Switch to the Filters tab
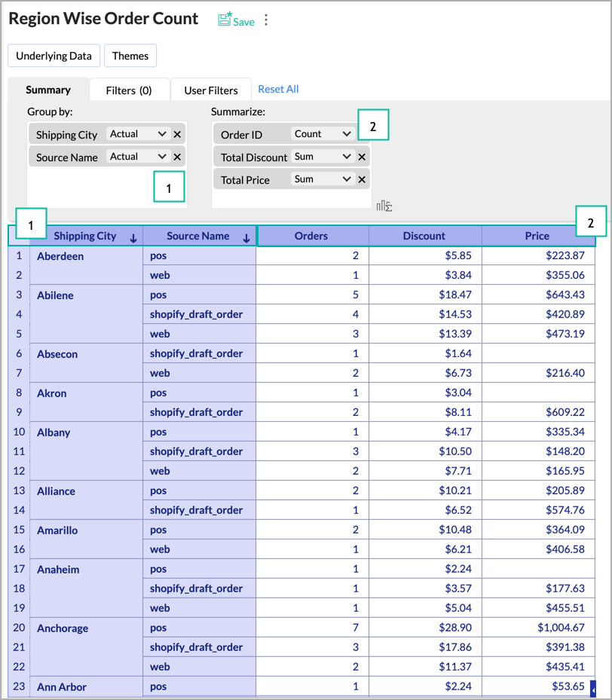612x700 pixels. [129, 88]
